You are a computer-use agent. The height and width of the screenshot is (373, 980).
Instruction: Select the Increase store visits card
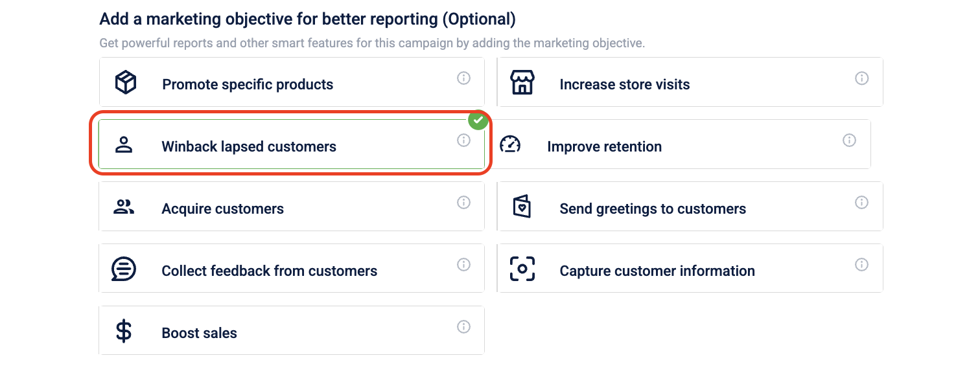coord(690,82)
